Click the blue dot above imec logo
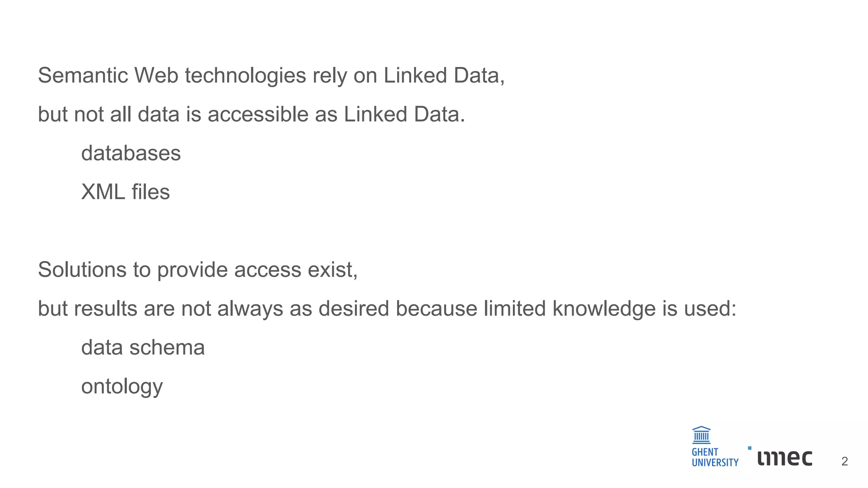 tap(750, 448)
